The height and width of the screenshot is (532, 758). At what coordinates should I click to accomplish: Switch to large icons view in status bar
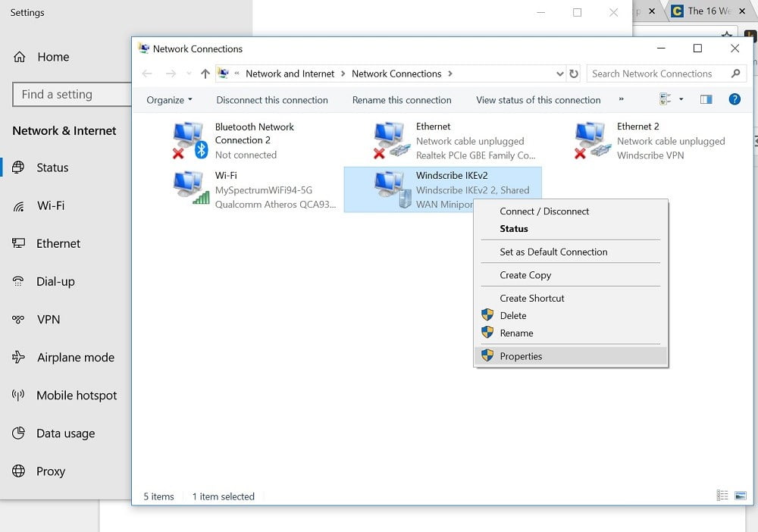point(740,496)
